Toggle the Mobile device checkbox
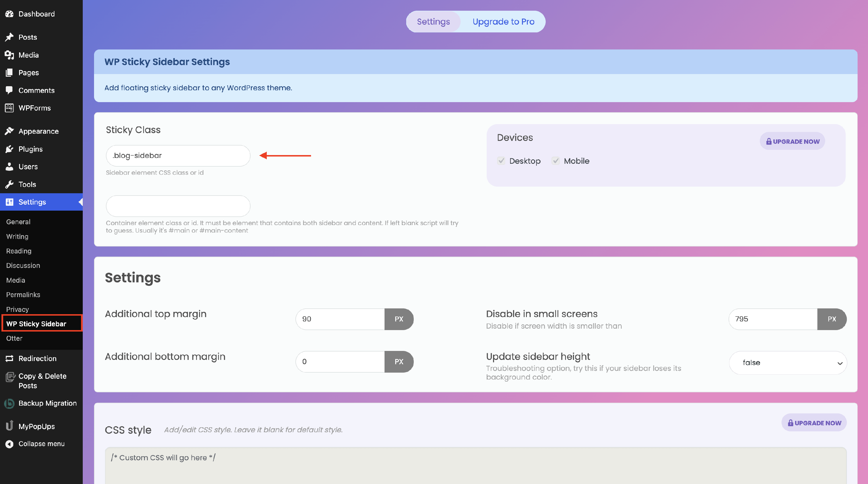 (556, 161)
